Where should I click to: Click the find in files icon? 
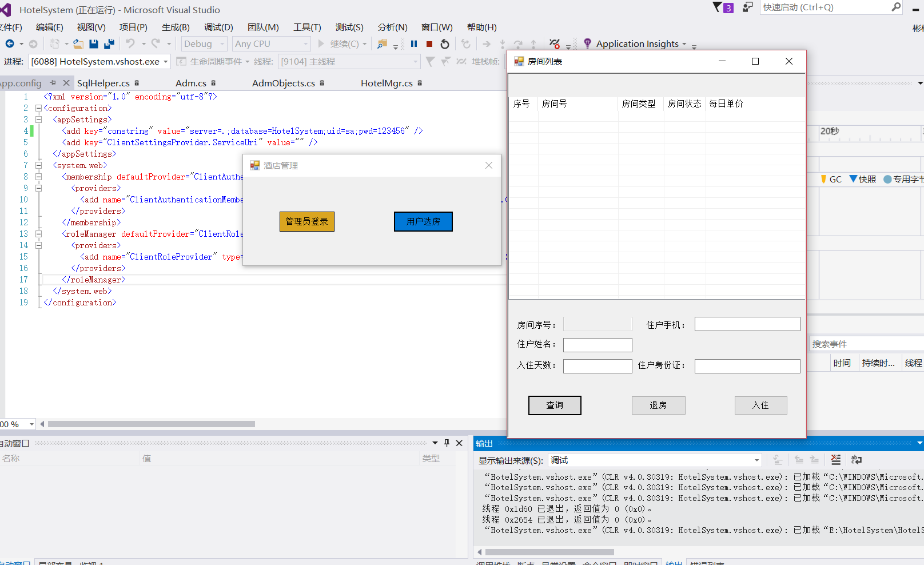click(383, 44)
